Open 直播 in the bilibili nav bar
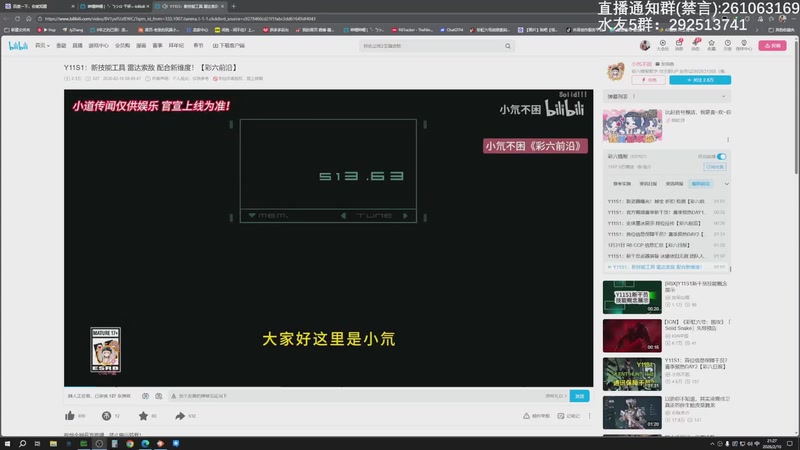Viewport: 800px width, 450px height. 78,45
